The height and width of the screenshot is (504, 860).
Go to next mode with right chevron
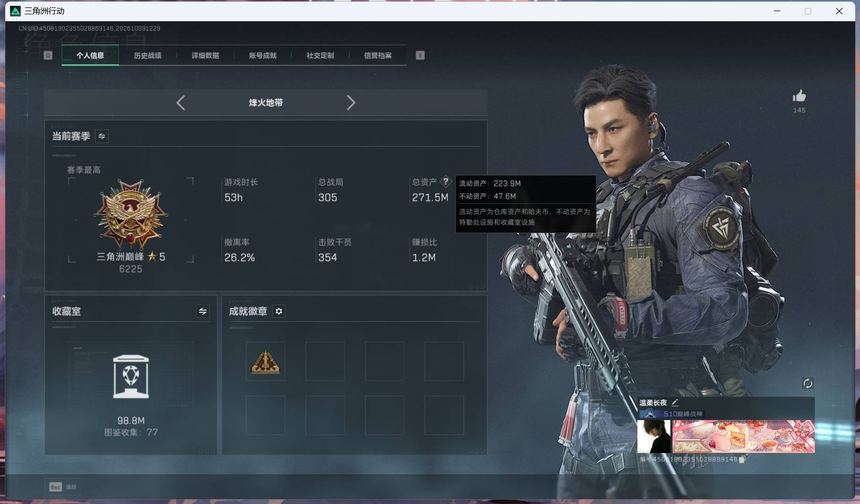point(351,102)
